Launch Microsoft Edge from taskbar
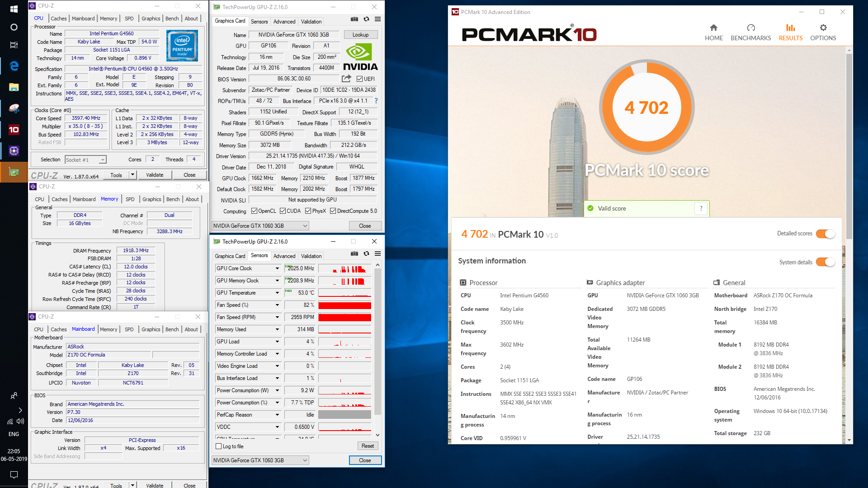This screenshot has width=868, height=488. point(14,66)
